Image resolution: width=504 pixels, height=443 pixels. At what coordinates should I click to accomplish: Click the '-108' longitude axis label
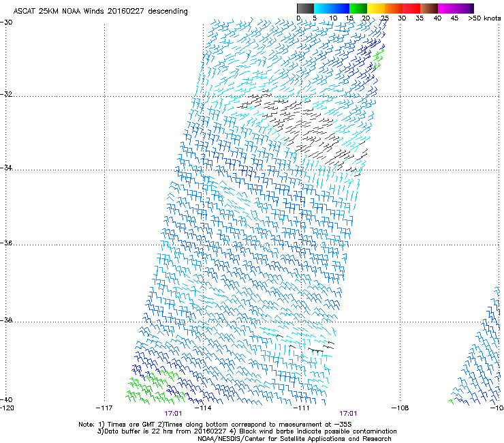[400, 408]
